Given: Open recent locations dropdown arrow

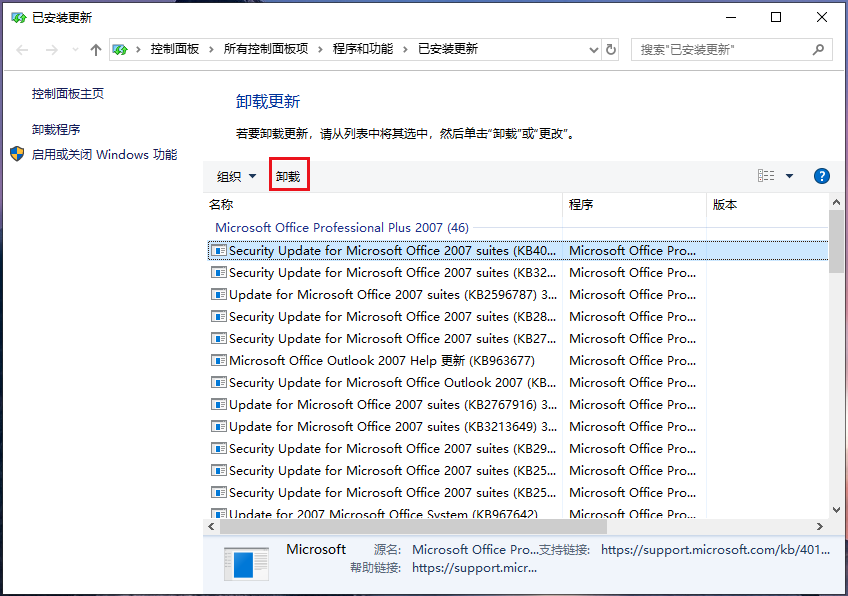Looking at the screenshot, I should (x=75, y=50).
